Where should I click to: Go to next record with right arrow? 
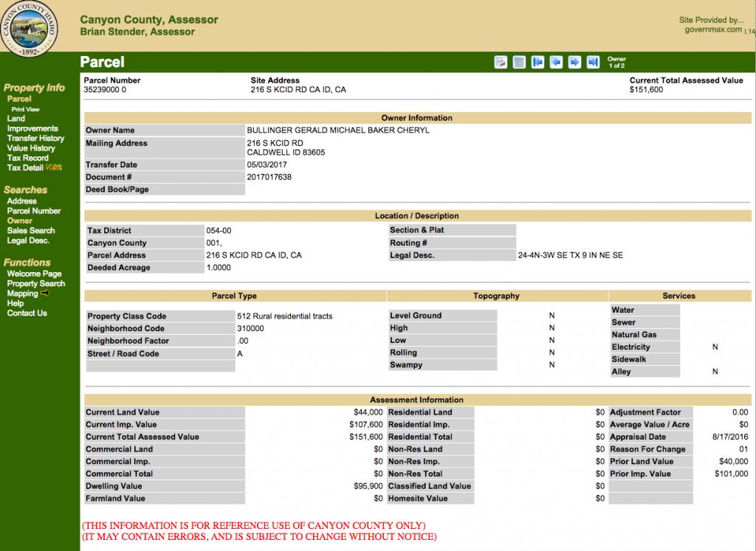(574, 62)
